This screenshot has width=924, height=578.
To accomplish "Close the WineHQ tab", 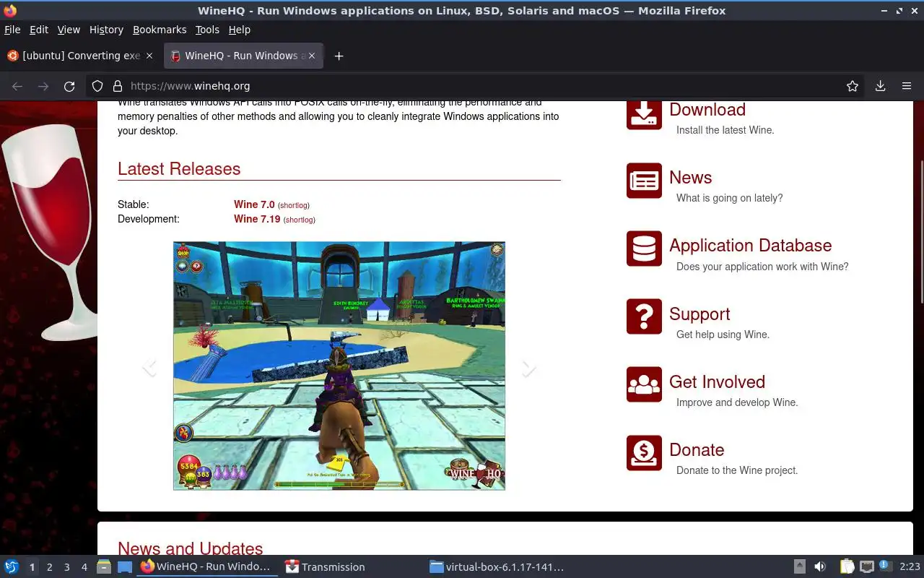I will tap(312, 56).
